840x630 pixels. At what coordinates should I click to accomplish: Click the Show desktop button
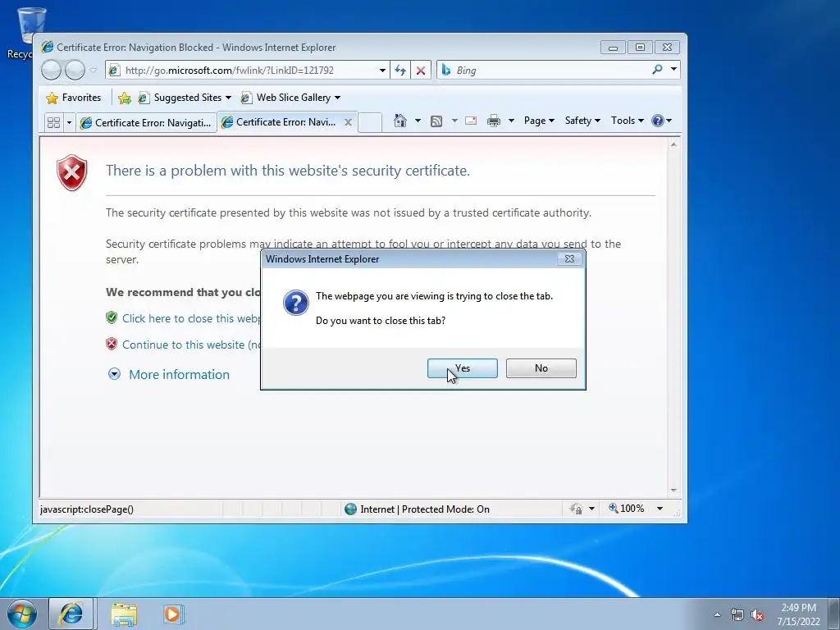coord(834,614)
